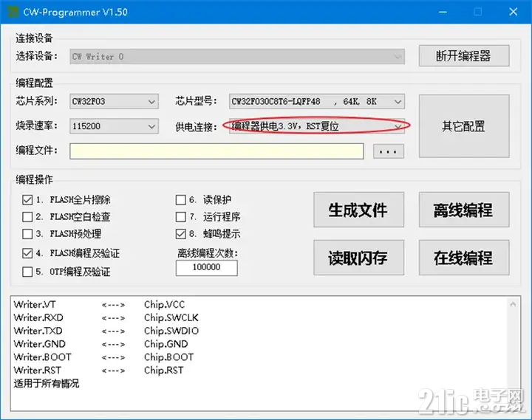The height and width of the screenshot is (420, 532).
Task: Start 离线编程
Action: coord(464,210)
